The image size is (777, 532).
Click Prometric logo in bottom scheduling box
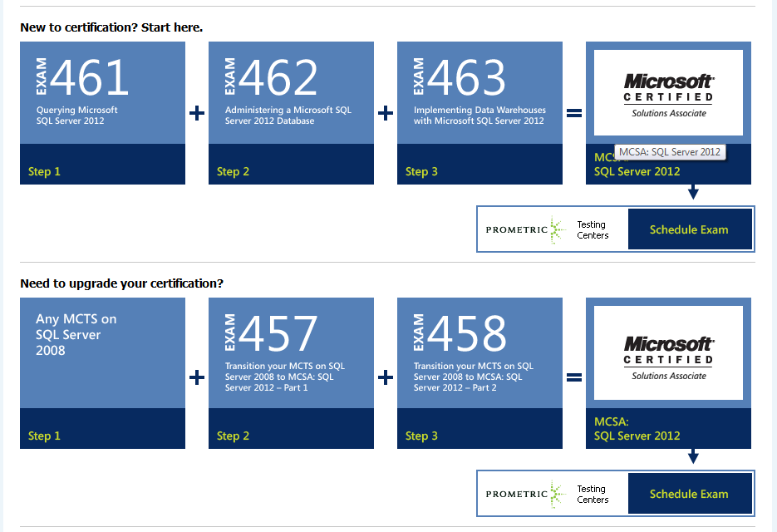526,494
